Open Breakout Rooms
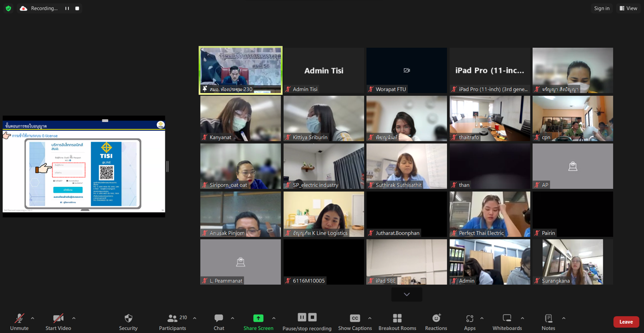 pos(397,322)
